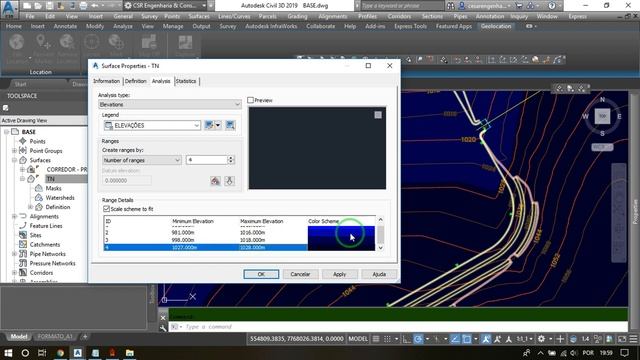Image resolution: width=640 pixels, height=360 pixels.
Task: Click the color scheme swatch for range 2
Action: click(341, 232)
